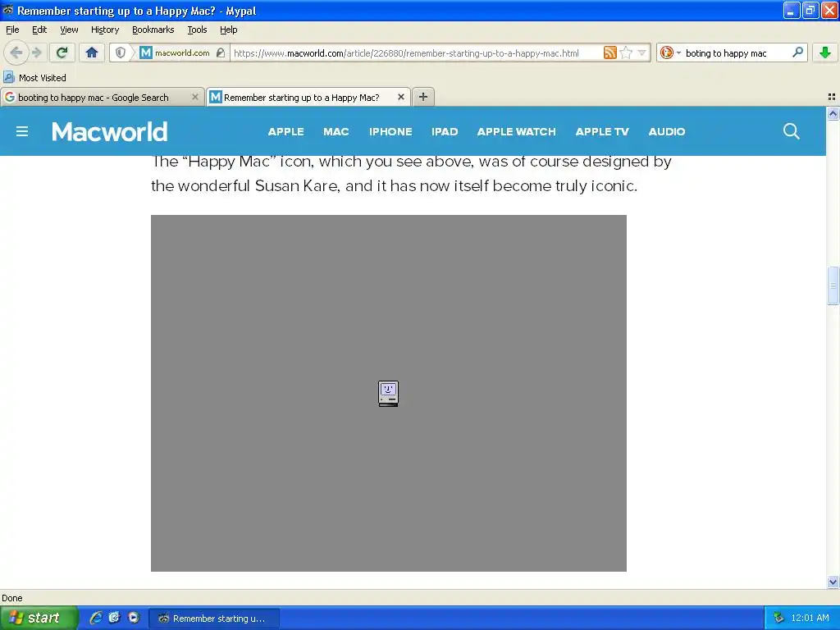Go to the APPLE section
The image size is (840, 630).
click(286, 132)
